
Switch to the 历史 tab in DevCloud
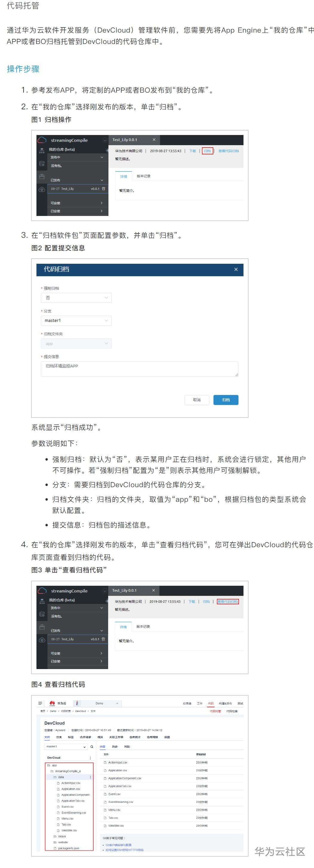115,747
